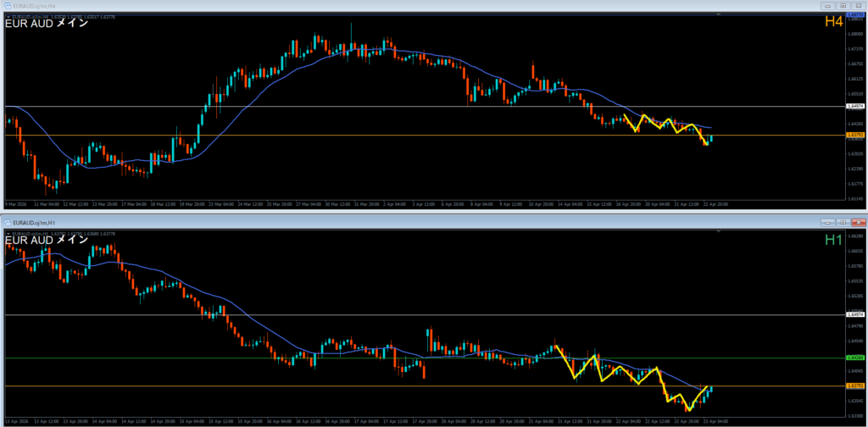Close the EURAUD H4 chart window
The width and height of the screenshot is (868, 427).
point(857,5)
